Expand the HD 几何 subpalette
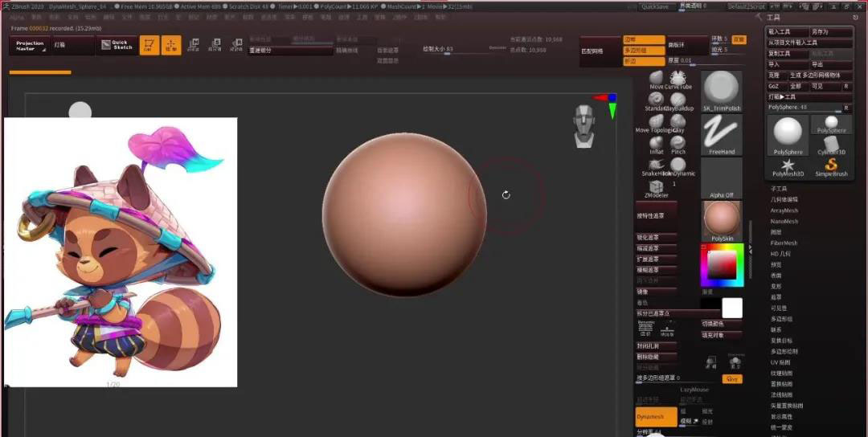This screenshot has width=868, height=437. pyautogui.click(x=780, y=254)
